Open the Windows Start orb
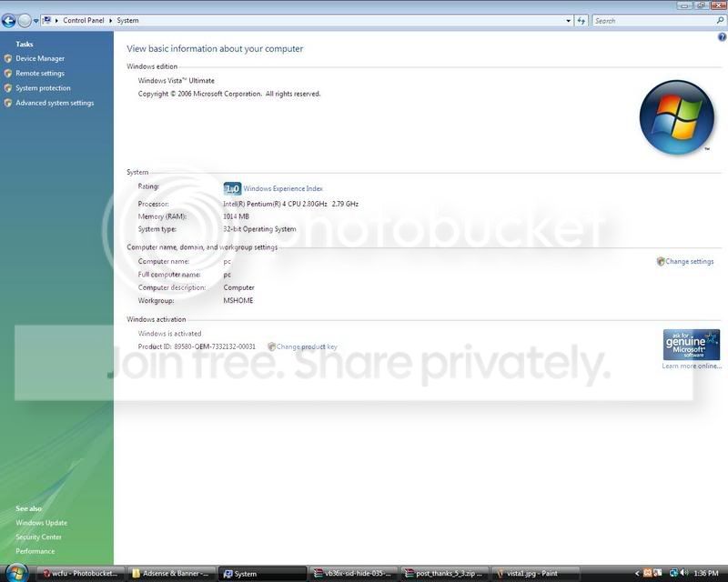This screenshot has height=582, width=728. point(16,573)
